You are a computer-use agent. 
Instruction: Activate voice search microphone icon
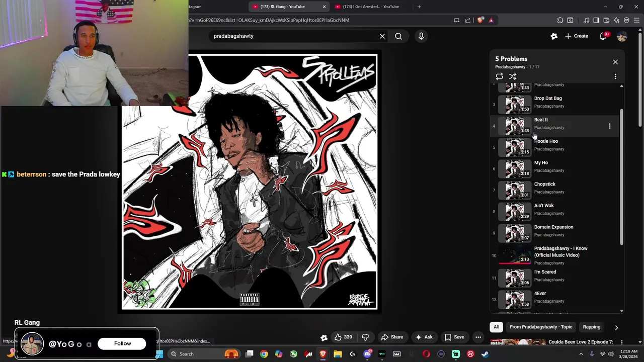(x=421, y=36)
